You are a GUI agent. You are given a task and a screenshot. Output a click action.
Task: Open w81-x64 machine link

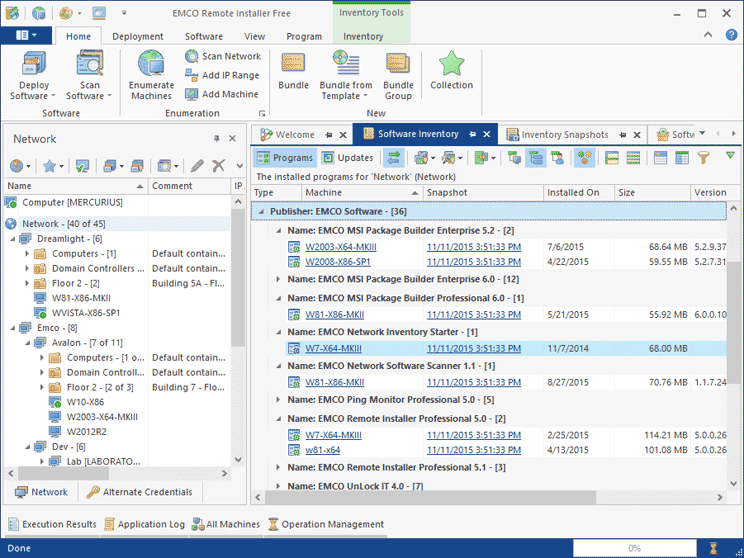[x=323, y=450]
